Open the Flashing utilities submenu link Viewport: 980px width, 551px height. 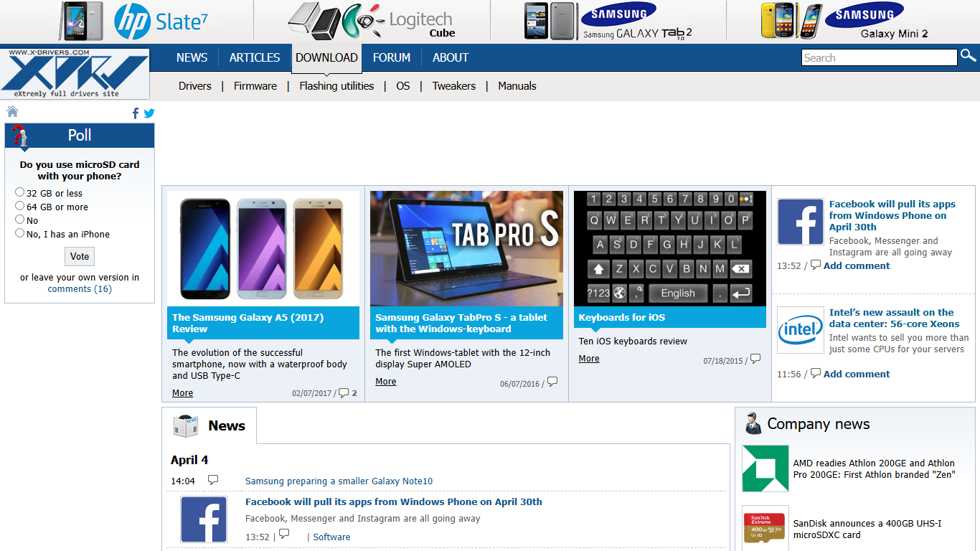click(x=336, y=85)
